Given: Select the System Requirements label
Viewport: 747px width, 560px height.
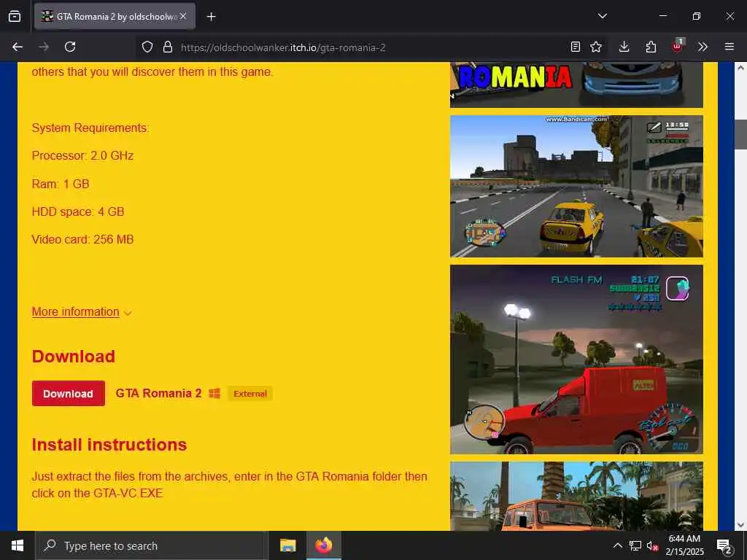Looking at the screenshot, I should pos(90,128).
